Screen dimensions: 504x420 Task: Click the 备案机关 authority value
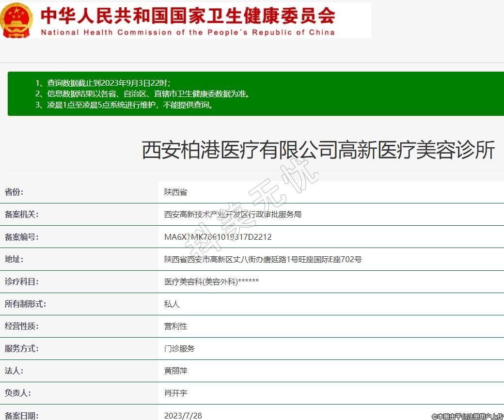[x=233, y=215]
